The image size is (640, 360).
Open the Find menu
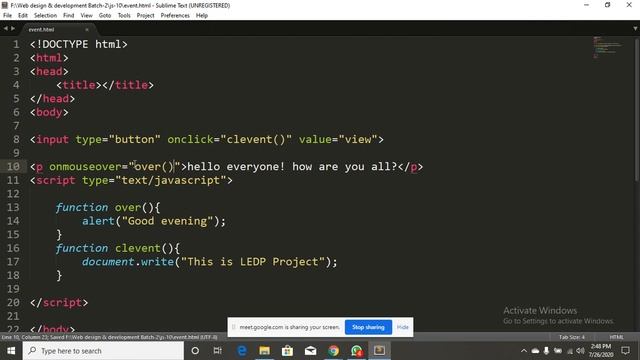(x=69, y=16)
